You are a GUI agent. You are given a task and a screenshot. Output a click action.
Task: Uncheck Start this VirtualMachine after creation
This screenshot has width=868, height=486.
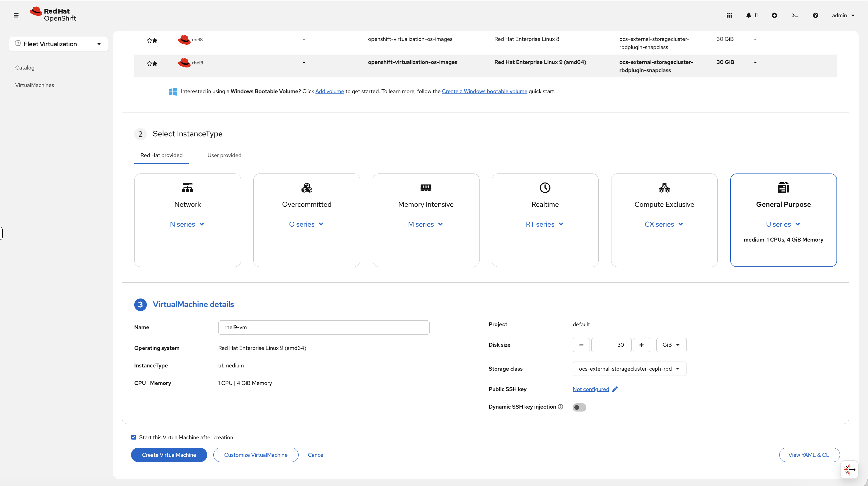134,437
